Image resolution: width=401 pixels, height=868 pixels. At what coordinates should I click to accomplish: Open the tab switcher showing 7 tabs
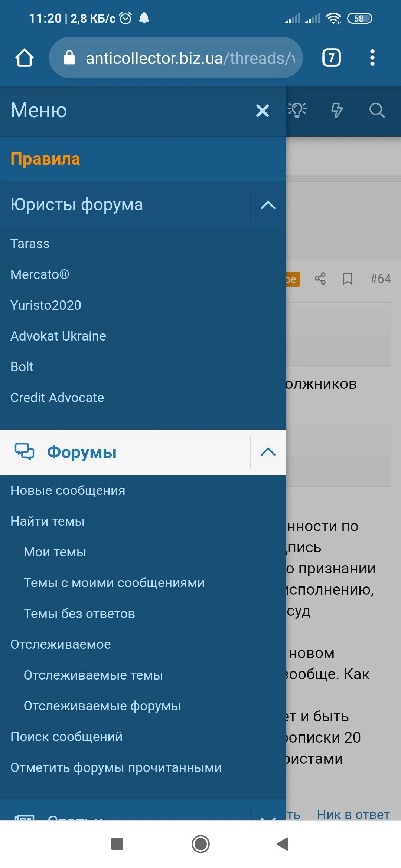click(x=331, y=58)
